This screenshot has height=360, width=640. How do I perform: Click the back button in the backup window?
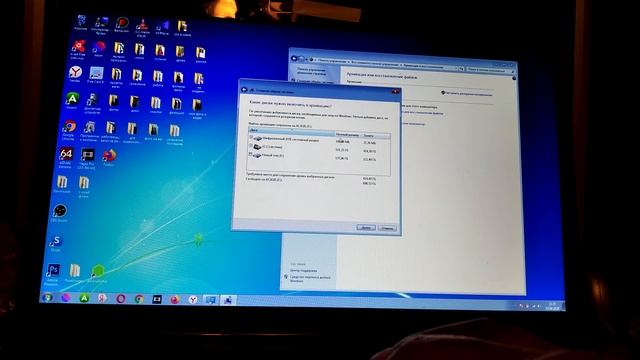pyautogui.click(x=294, y=58)
